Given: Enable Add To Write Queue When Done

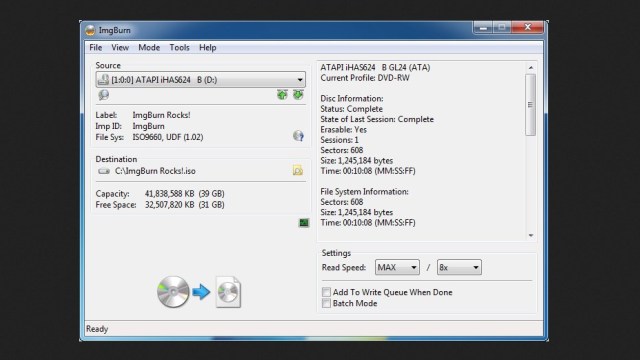Looking at the screenshot, I should coord(326,292).
